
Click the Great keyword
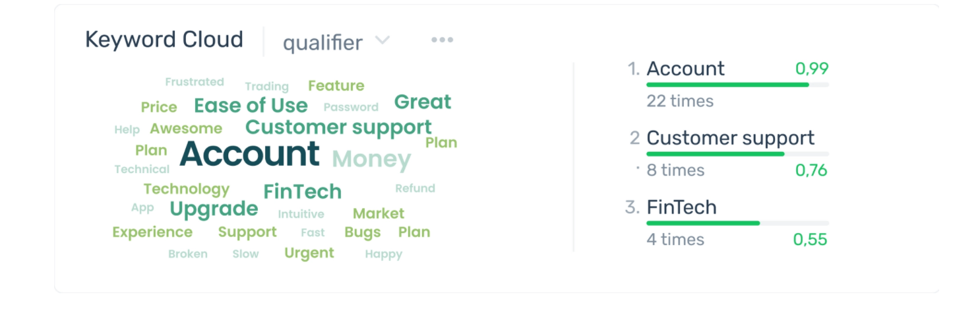coord(423,102)
